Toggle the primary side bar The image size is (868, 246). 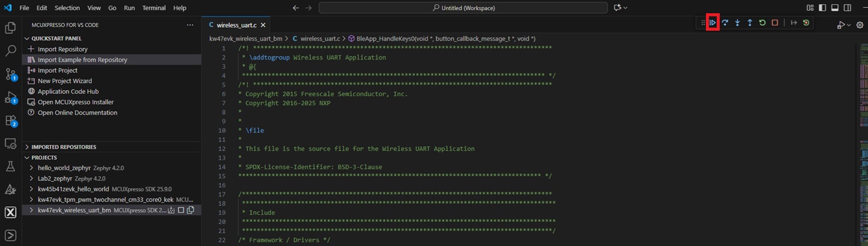(822, 8)
